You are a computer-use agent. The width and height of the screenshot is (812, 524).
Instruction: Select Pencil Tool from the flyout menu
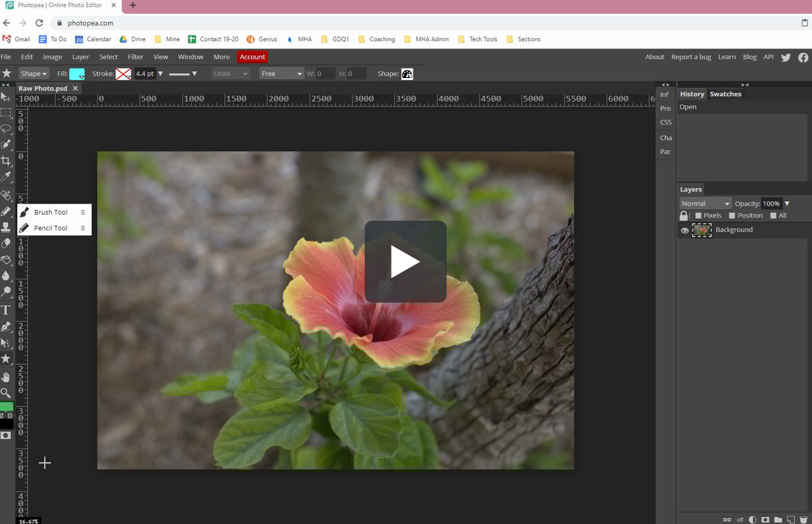[x=51, y=228]
